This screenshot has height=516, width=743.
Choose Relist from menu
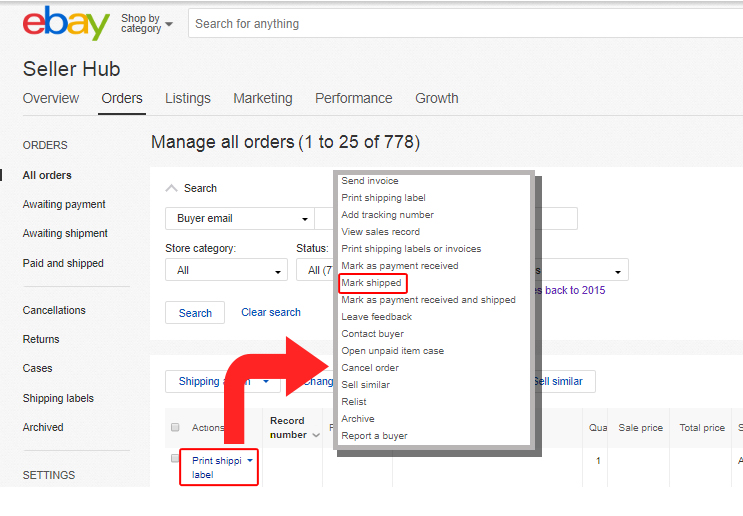pos(354,402)
